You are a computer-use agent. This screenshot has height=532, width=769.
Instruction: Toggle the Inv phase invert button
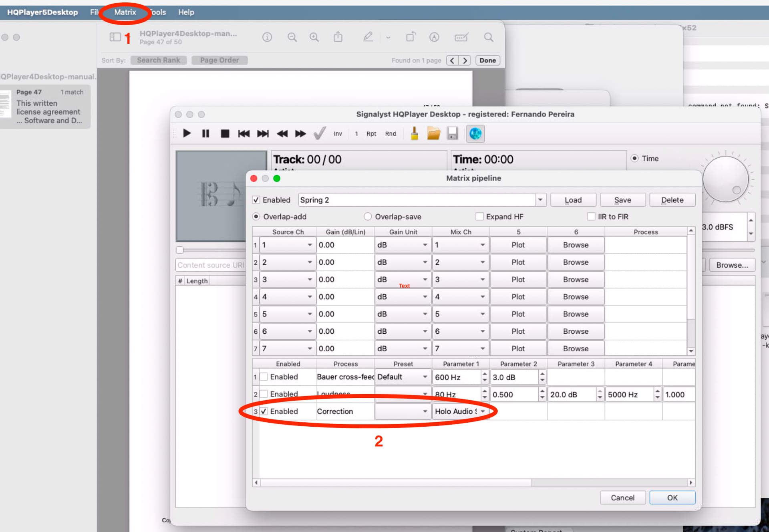[338, 134]
